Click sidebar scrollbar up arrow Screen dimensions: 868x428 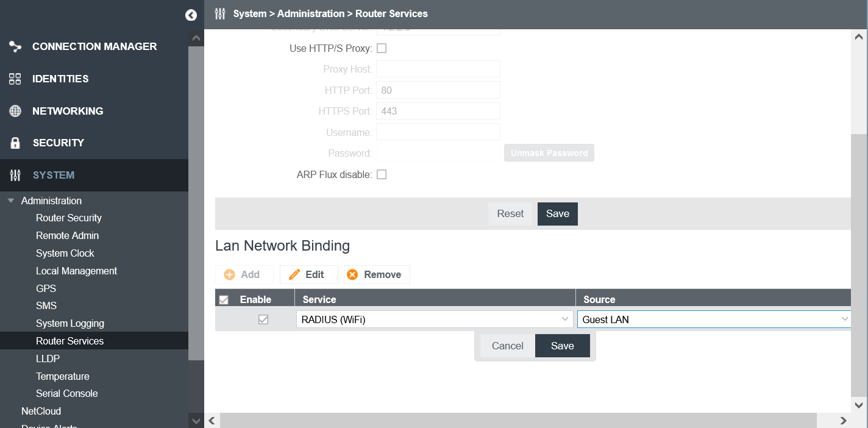click(196, 38)
